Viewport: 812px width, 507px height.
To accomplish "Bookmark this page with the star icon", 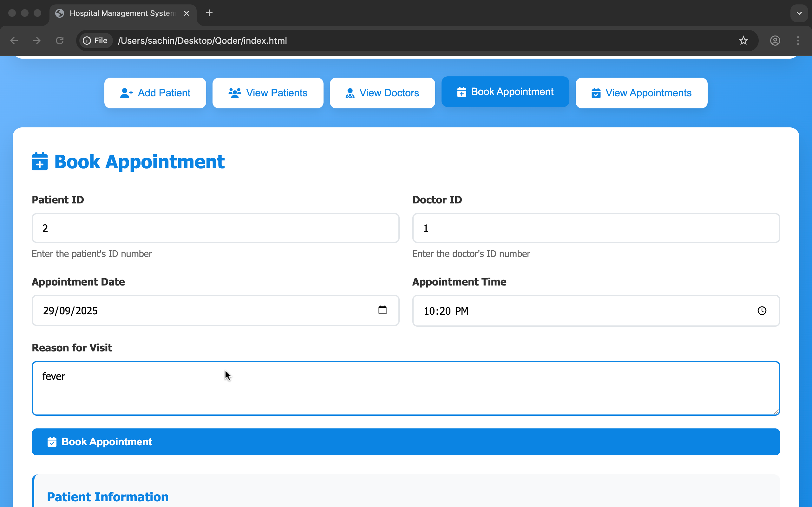I will coord(743,41).
